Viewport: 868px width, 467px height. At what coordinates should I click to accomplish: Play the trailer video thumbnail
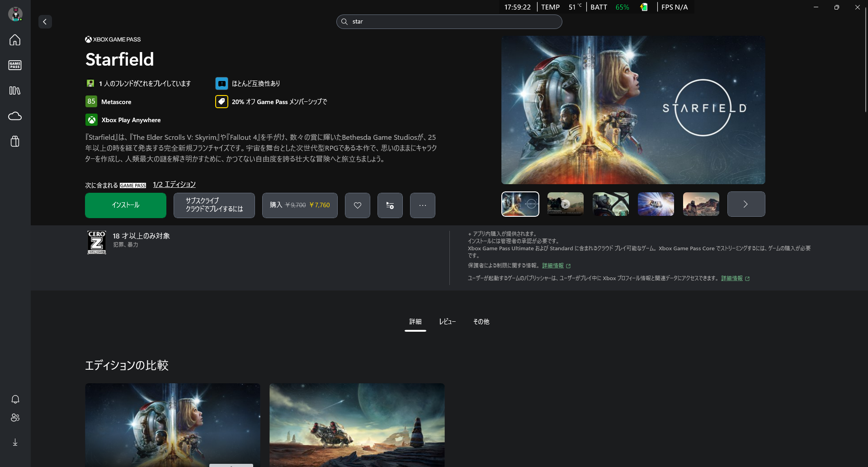pos(566,204)
